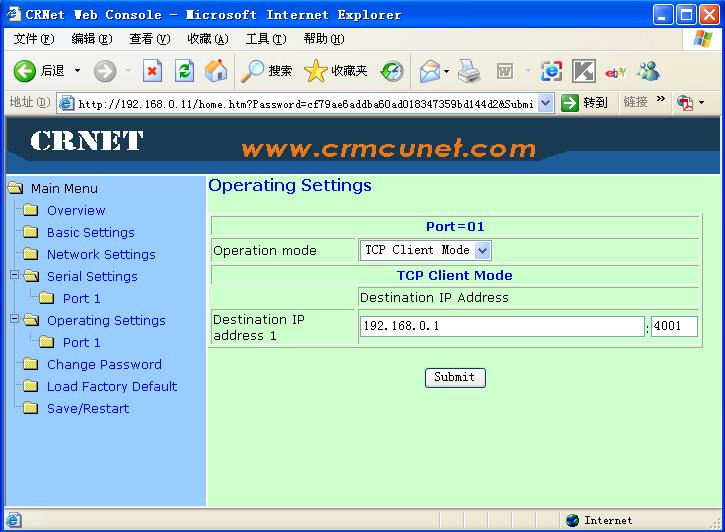Open the 帮助(H) menu
Screen dimensions: 725x532
click(324, 39)
